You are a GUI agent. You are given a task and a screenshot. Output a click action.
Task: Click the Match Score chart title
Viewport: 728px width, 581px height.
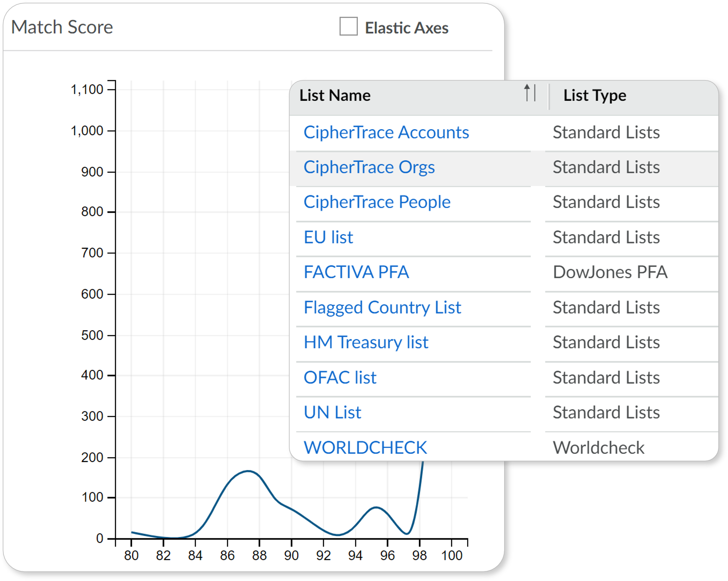coord(62,27)
